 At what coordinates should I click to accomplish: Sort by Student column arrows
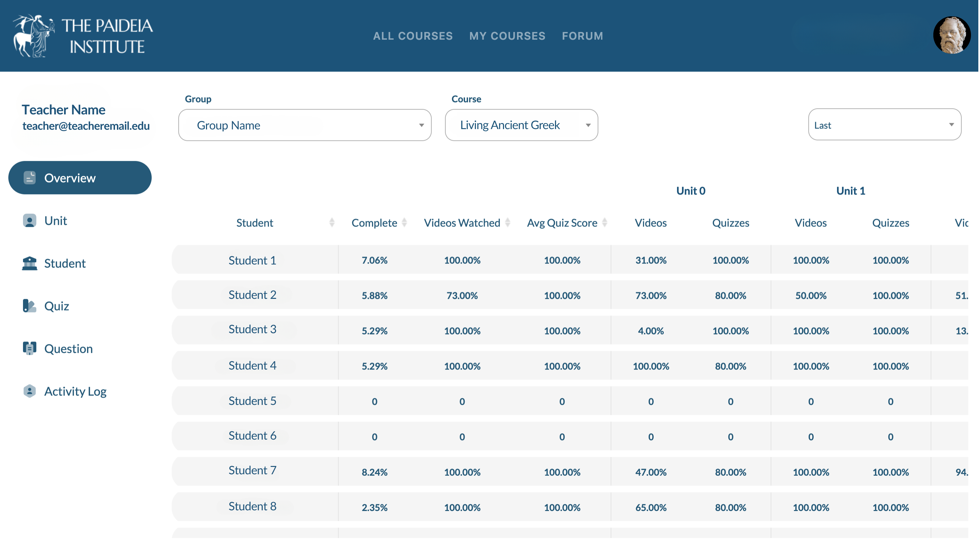332,223
